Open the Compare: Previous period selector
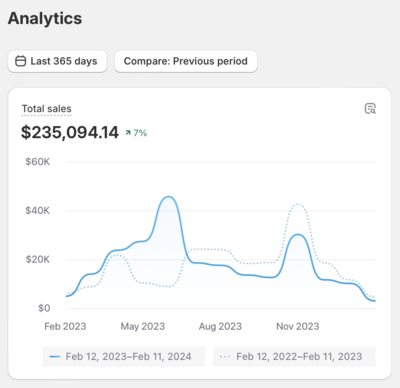Screen dimensions: 400x388 click(186, 61)
